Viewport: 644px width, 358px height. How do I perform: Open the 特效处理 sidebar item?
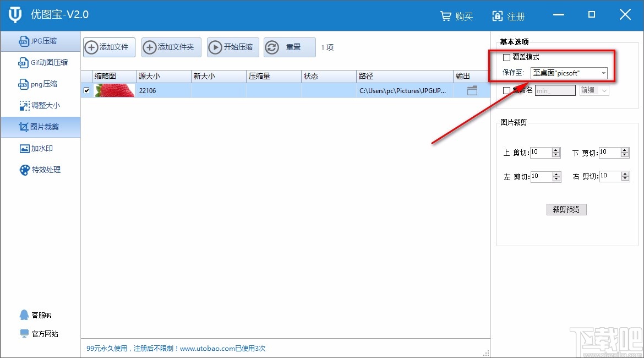pos(40,170)
